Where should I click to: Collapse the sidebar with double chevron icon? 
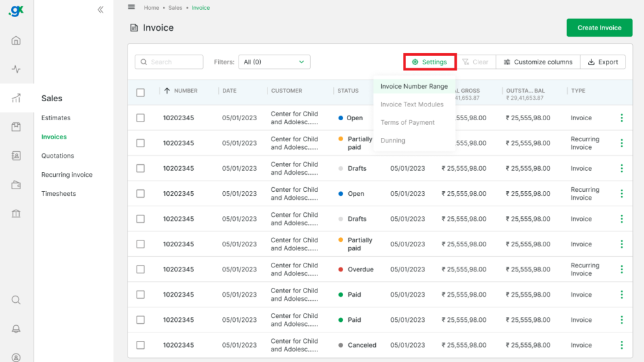click(101, 9)
